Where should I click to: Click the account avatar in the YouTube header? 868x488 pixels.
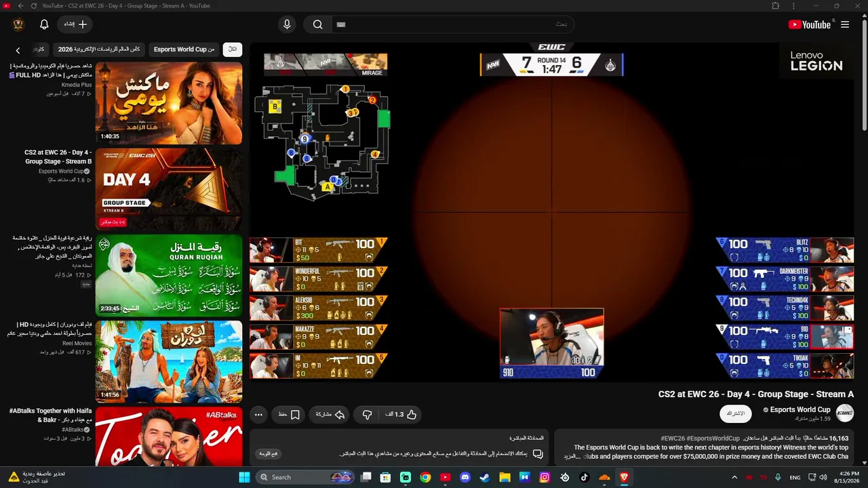(x=18, y=24)
